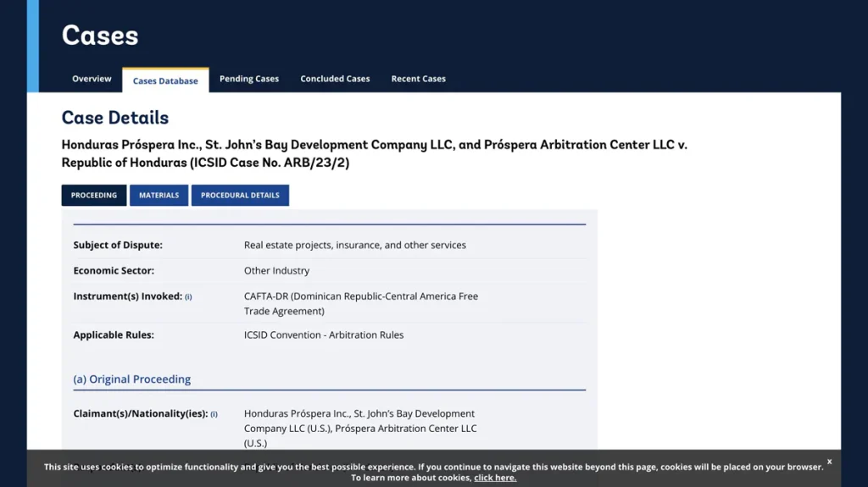
Task: Click the 'Economic Sector:' label
Action: [114, 271]
